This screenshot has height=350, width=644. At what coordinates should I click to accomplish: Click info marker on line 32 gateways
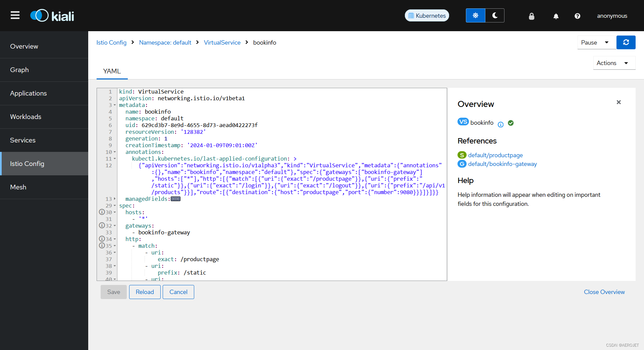[102, 225]
